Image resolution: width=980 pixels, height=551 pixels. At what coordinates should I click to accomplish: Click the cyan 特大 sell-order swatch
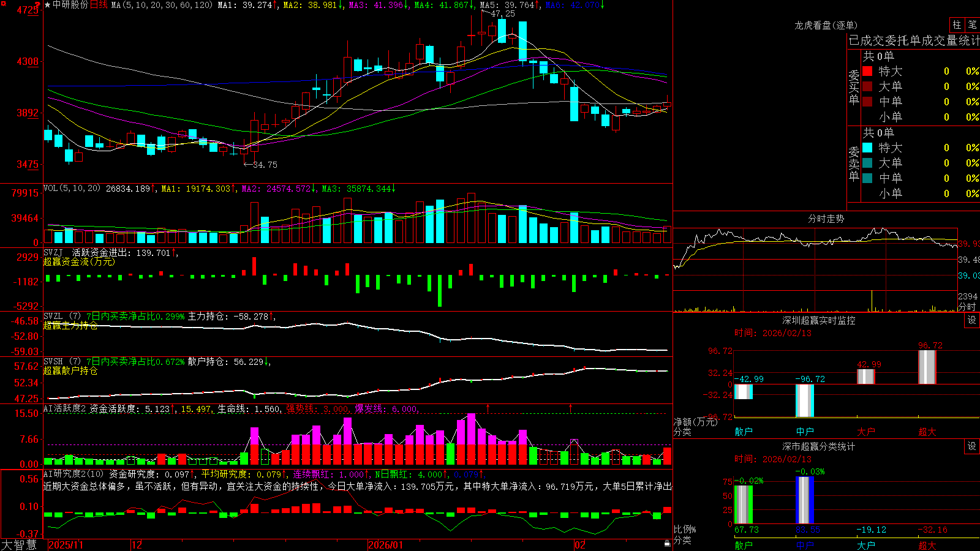(867, 148)
